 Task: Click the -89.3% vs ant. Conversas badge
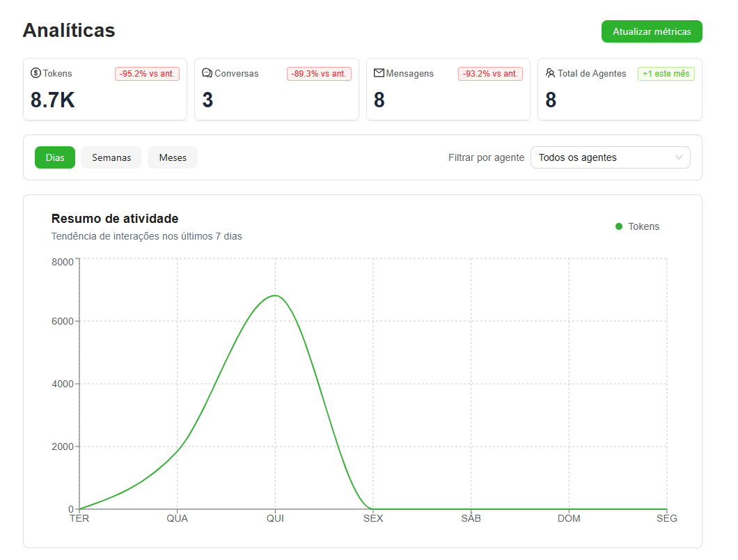(x=319, y=74)
